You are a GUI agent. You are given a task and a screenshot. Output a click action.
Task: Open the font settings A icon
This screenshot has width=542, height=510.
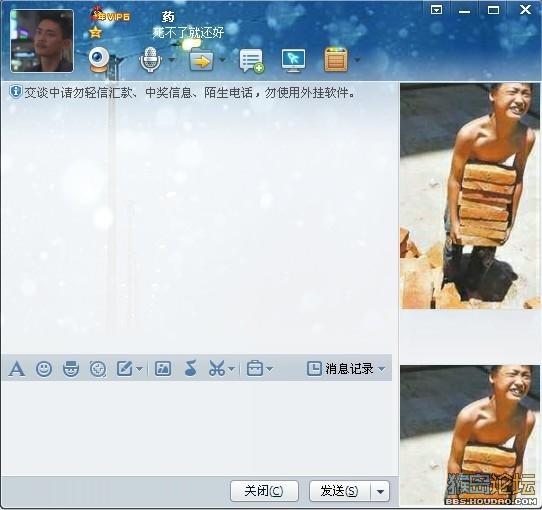tap(17, 369)
